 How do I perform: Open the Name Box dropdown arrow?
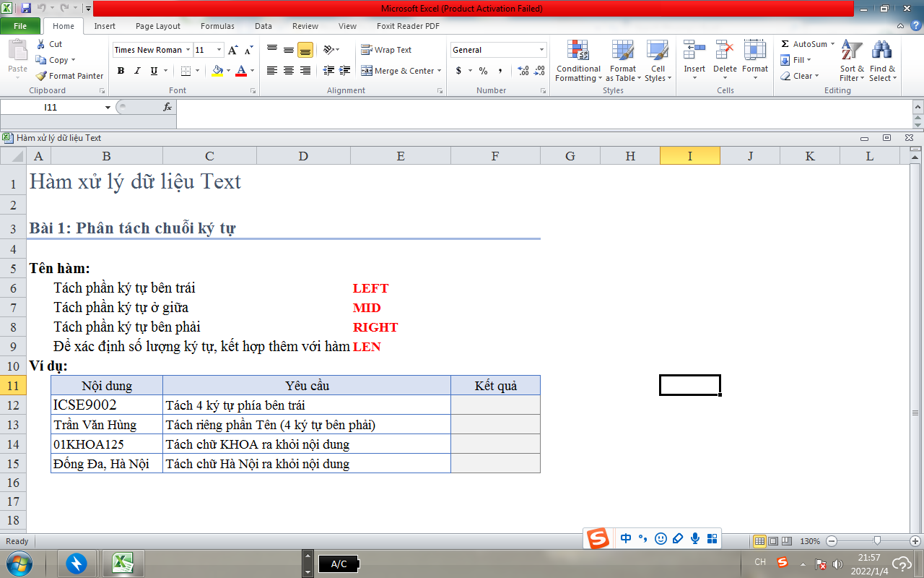(108, 107)
